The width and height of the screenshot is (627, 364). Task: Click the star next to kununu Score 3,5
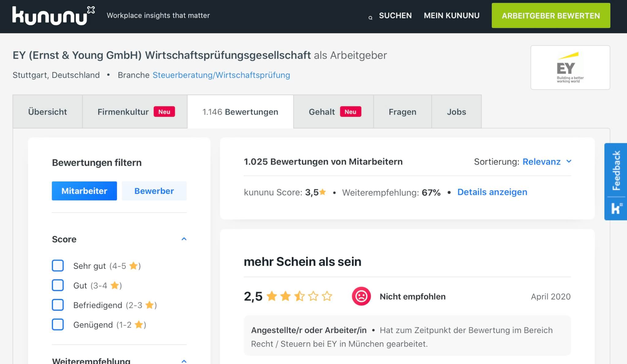click(x=322, y=192)
